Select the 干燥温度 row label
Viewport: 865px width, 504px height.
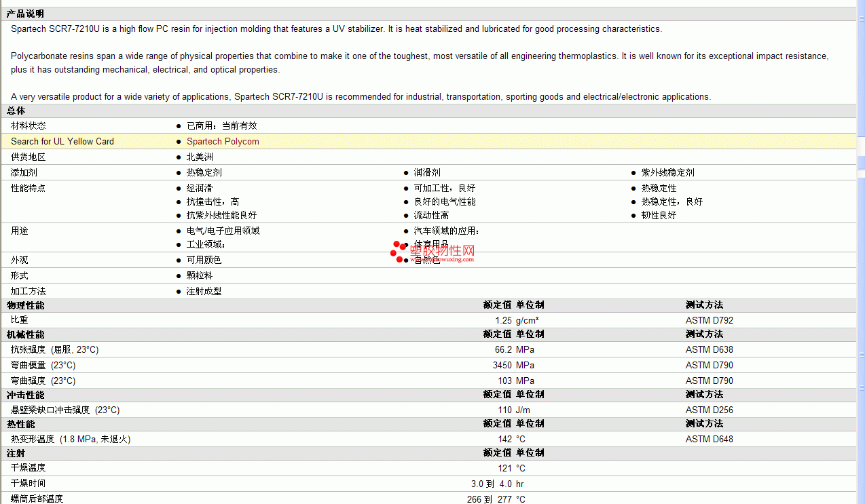pyautogui.click(x=29, y=467)
